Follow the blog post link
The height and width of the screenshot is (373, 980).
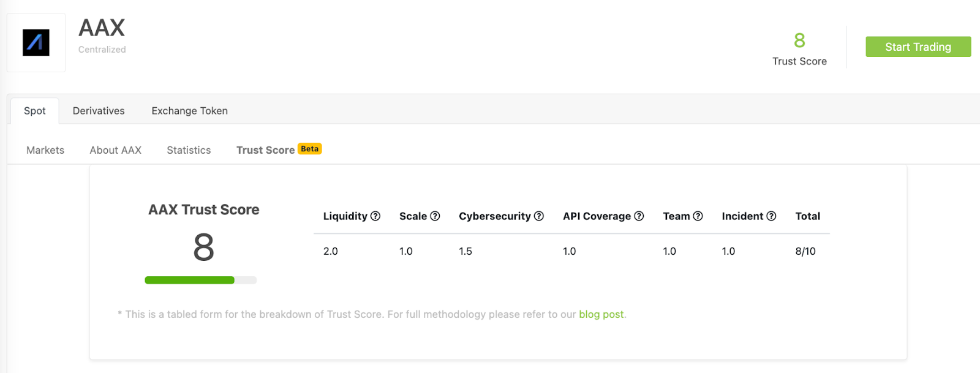601,314
